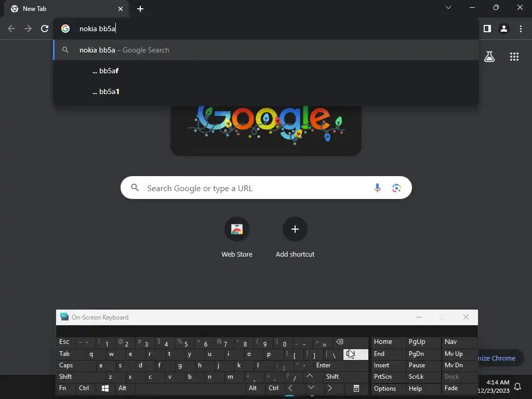532x399 pixels.
Task: Open Google Lens image search icon
Action: [x=396, y=188]
